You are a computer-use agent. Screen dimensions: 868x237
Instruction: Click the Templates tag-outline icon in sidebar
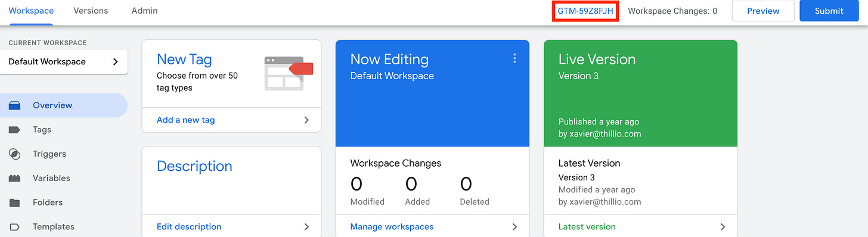[x=15, y=227]
